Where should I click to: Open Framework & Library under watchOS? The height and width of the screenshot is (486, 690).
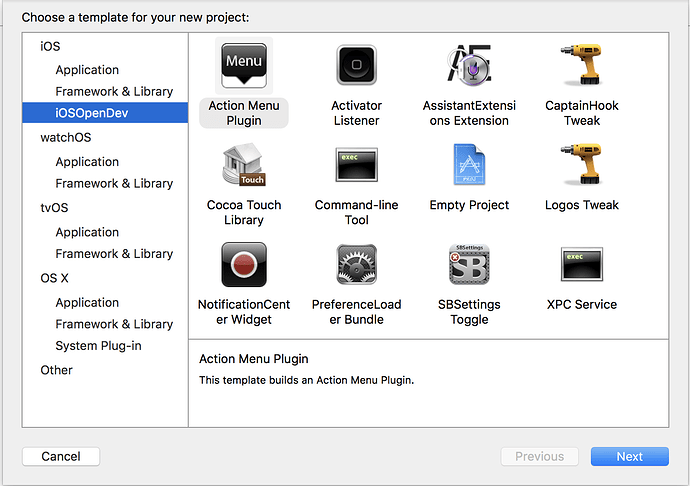point(114,183)
